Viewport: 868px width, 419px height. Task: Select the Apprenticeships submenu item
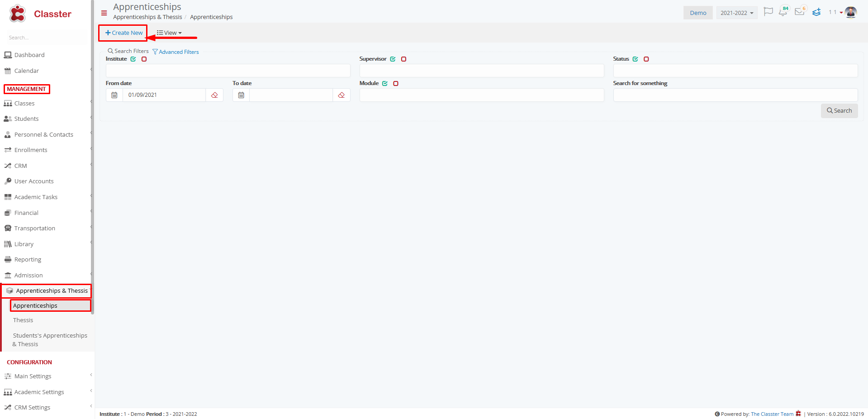click(35, 305)
